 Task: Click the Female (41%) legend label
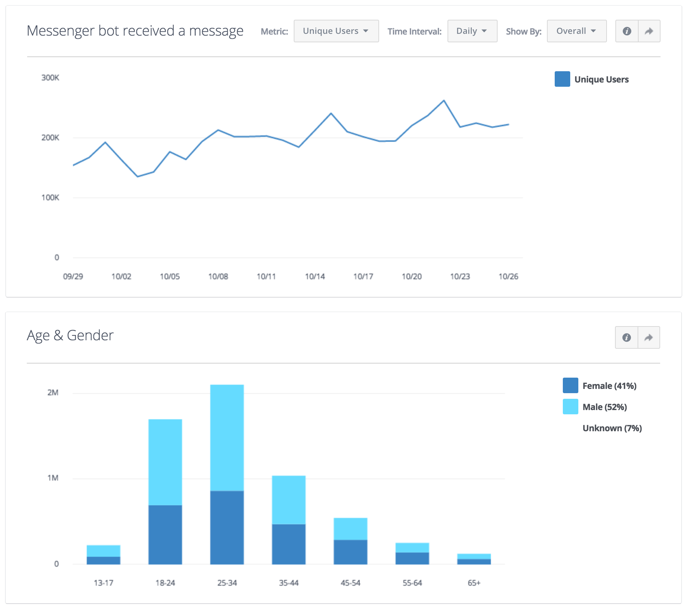[609, 386]
